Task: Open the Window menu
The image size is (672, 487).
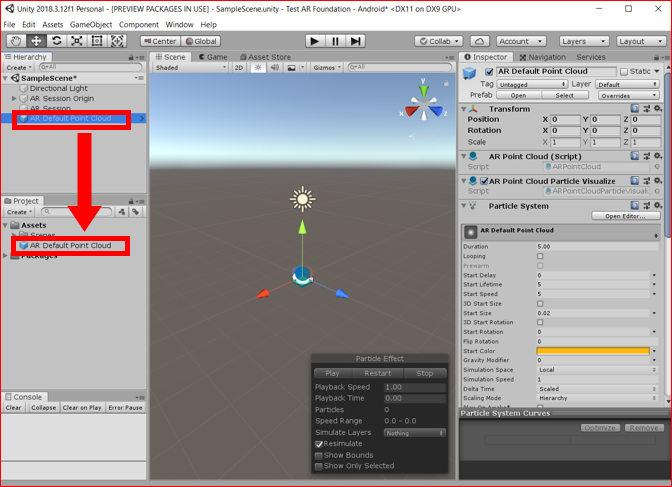Action: pos(179,24)
